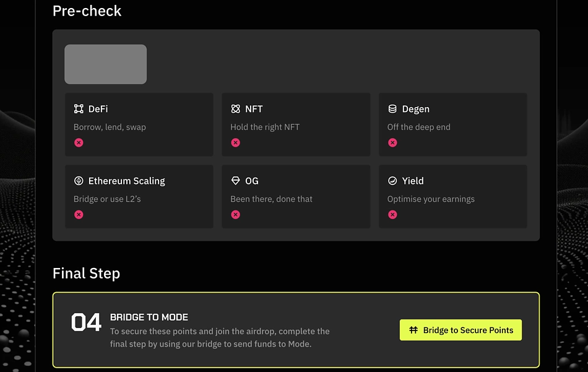Click the Yield chart icon

click(392, 181)
